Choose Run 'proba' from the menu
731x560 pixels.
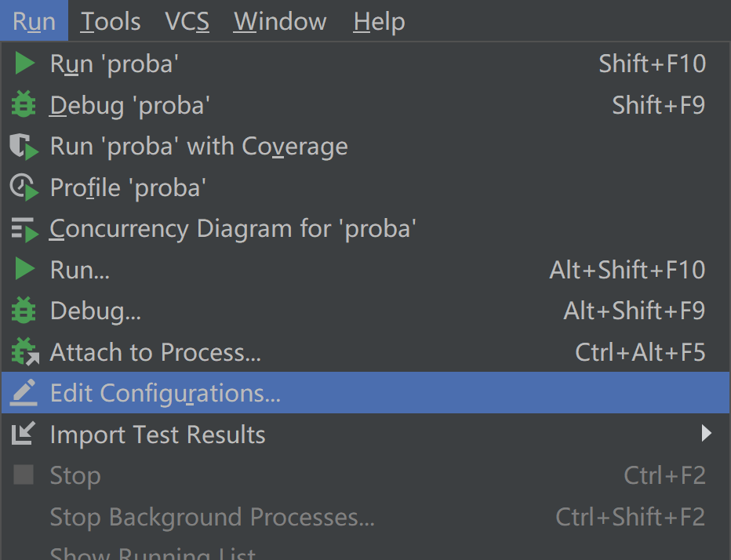point(114,64)
